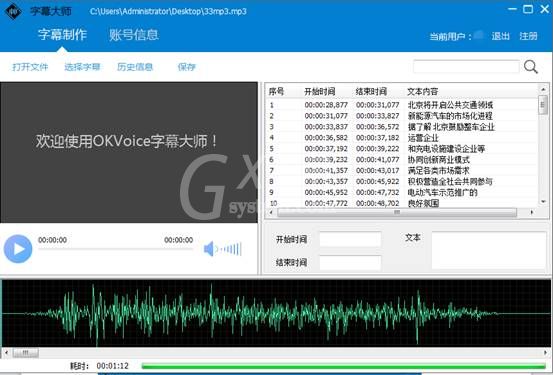Click 选择字幕 in the toolbar

click(82, 67)
